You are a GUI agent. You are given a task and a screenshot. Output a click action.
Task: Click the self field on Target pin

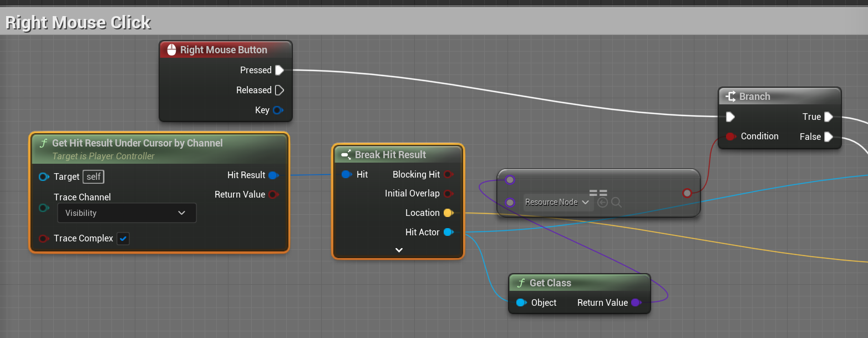[94, 177]
